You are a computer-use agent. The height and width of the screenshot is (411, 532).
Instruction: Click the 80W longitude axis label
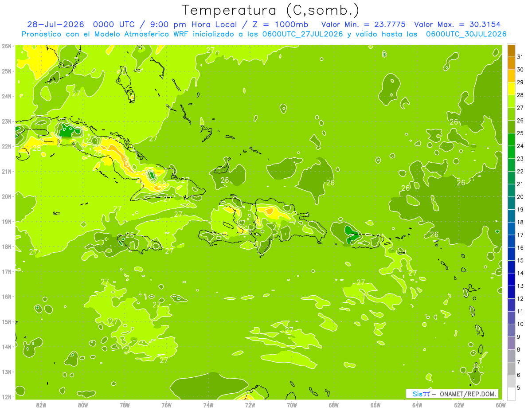point(83,404)
